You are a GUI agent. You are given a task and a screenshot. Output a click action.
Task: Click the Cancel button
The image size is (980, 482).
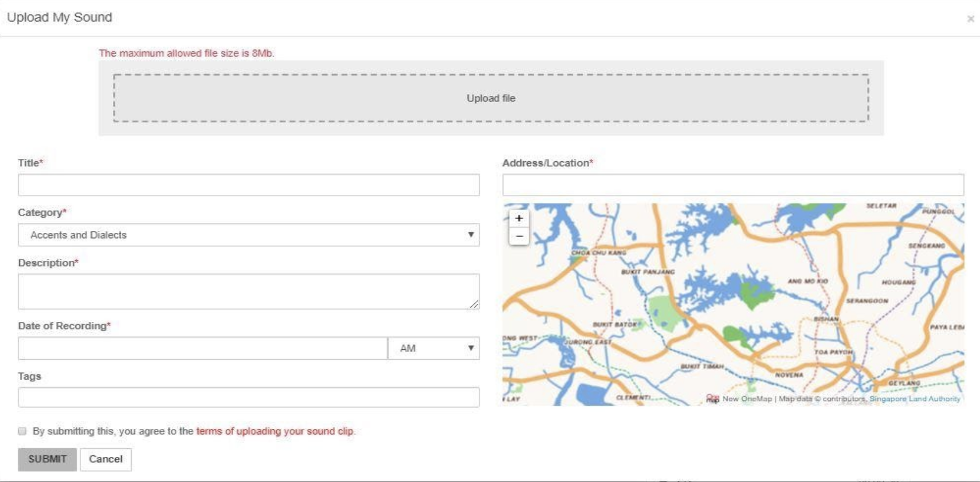click(x=105, y=459)
